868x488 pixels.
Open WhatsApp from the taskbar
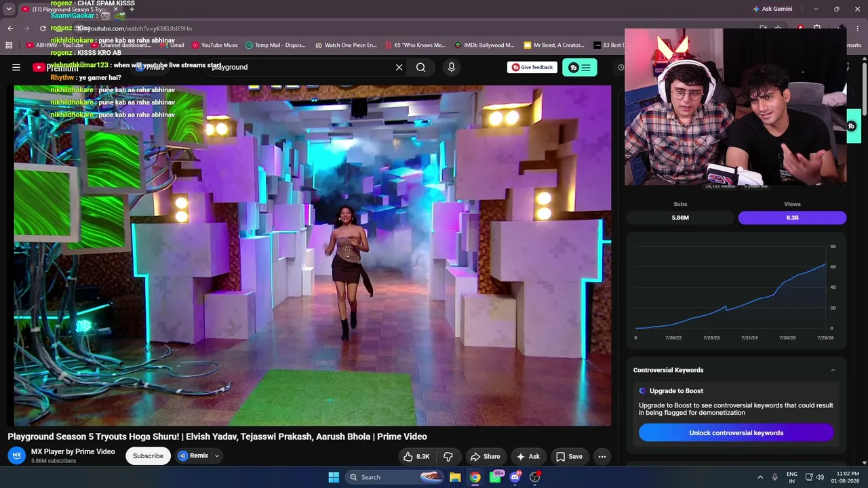[x=496, y=477]
